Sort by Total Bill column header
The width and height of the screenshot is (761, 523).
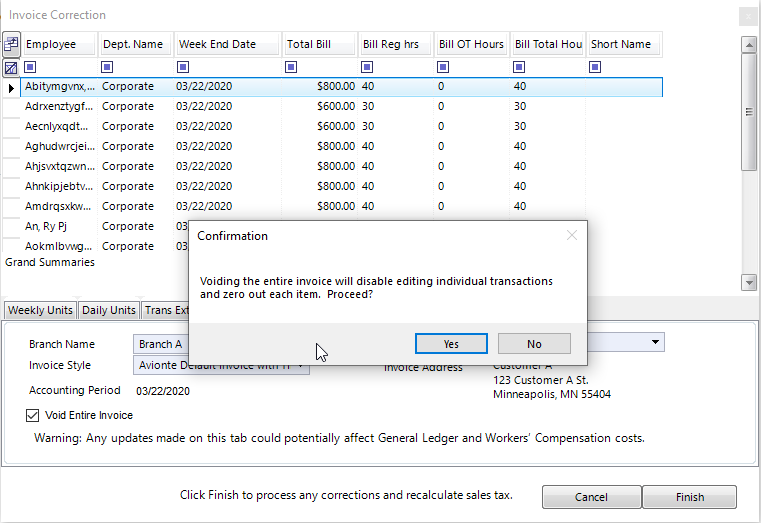320,44
